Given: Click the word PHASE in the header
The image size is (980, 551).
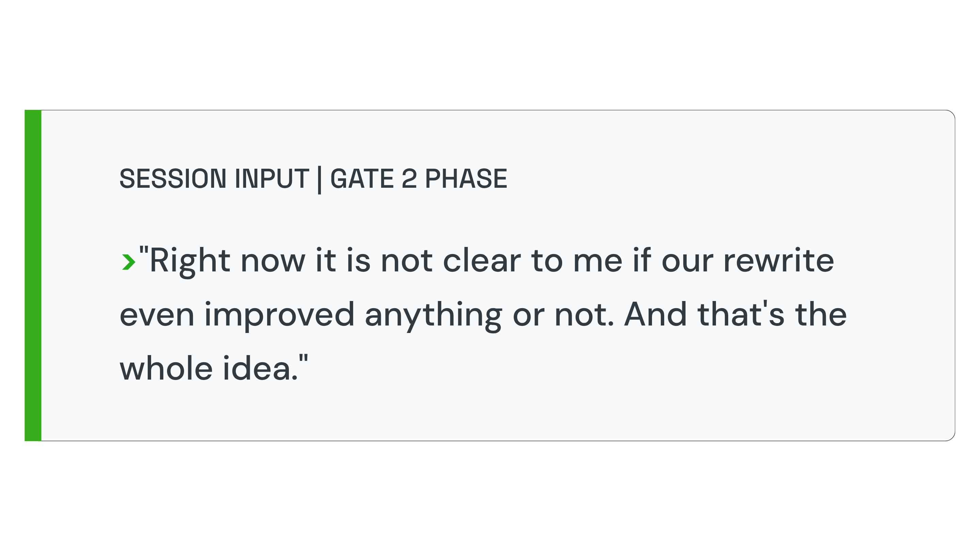Looking at the screenshot, I should pos(466,178).
